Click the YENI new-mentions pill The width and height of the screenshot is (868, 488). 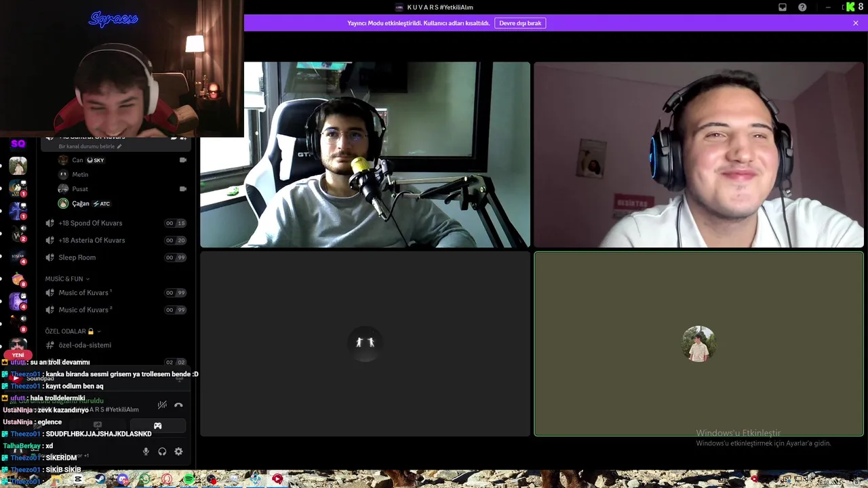(18, 354)
